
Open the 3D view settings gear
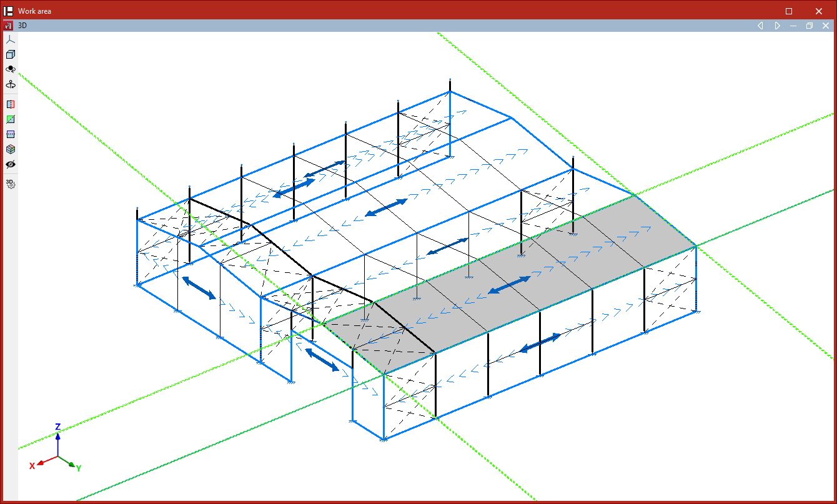10,184
